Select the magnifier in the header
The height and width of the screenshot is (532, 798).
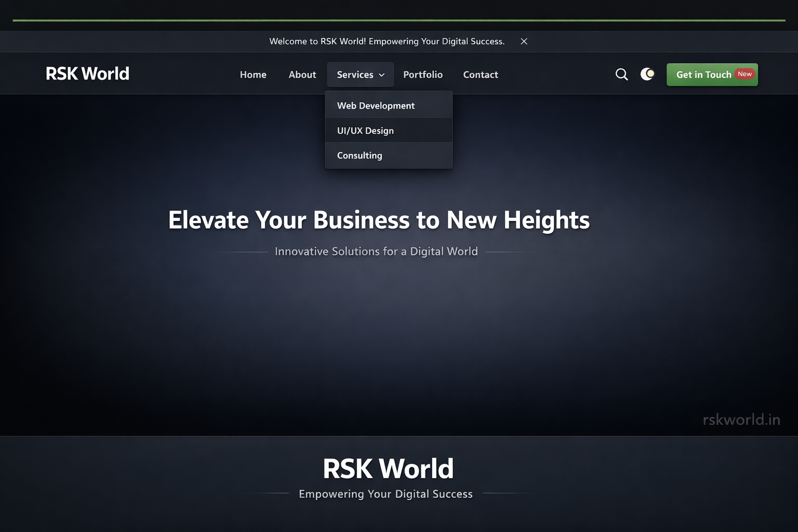tap(621, 74)
